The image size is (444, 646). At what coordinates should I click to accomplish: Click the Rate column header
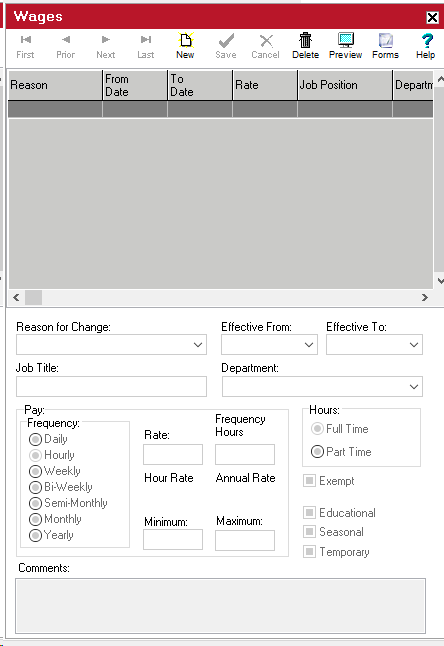point(265,85)
